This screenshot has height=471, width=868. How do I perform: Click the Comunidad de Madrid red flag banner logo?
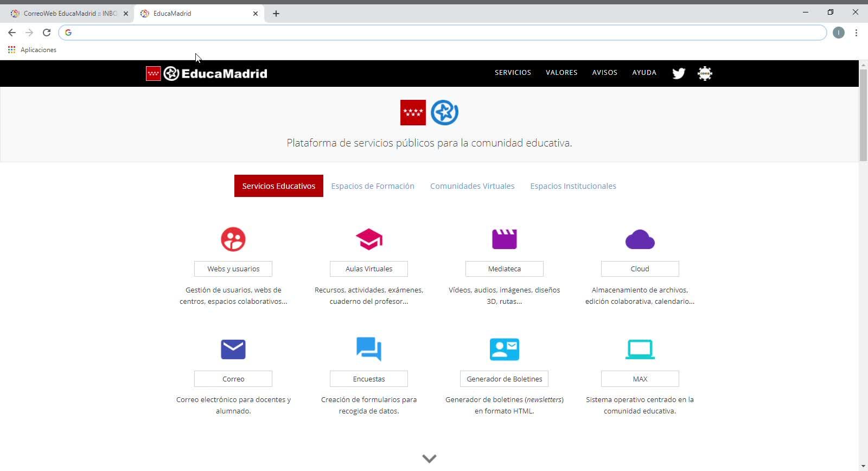coord(413,112)
